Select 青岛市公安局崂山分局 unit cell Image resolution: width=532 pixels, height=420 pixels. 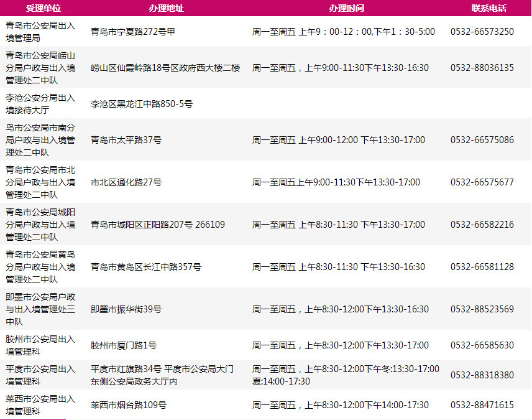(40, 68)
